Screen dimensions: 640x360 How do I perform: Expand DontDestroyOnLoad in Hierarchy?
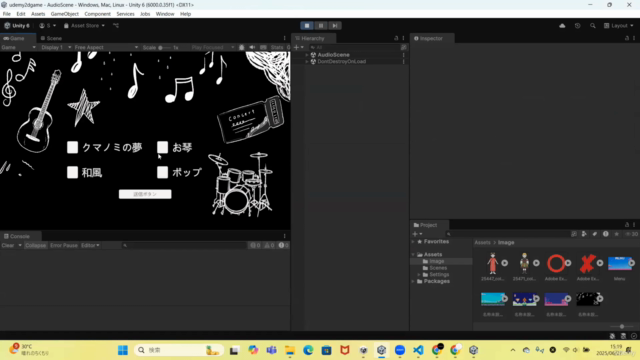[x=307, y=62]
